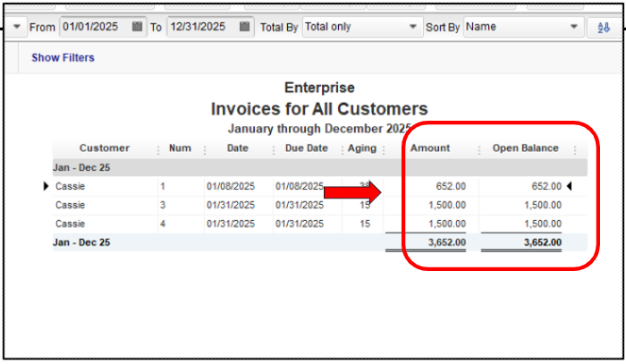Select Cassie in invoice 3 row
626x364 pixels.
pyautogui.click(x=71, y=205)
